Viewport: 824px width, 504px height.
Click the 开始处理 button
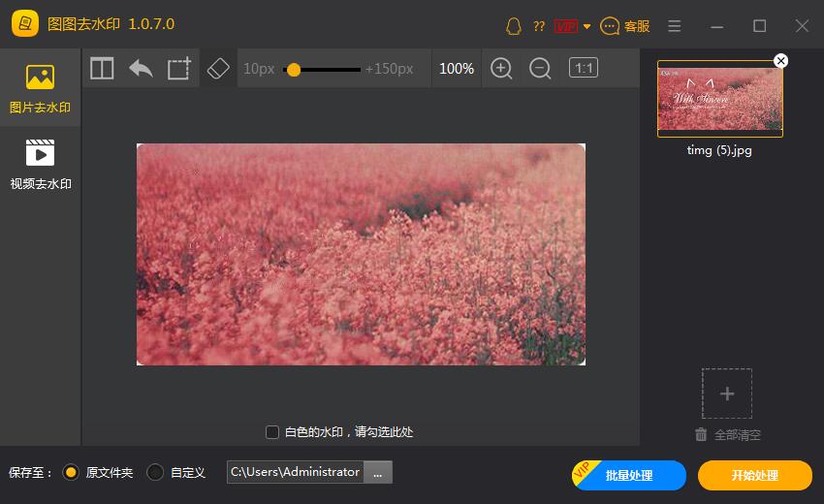[754, 475]
